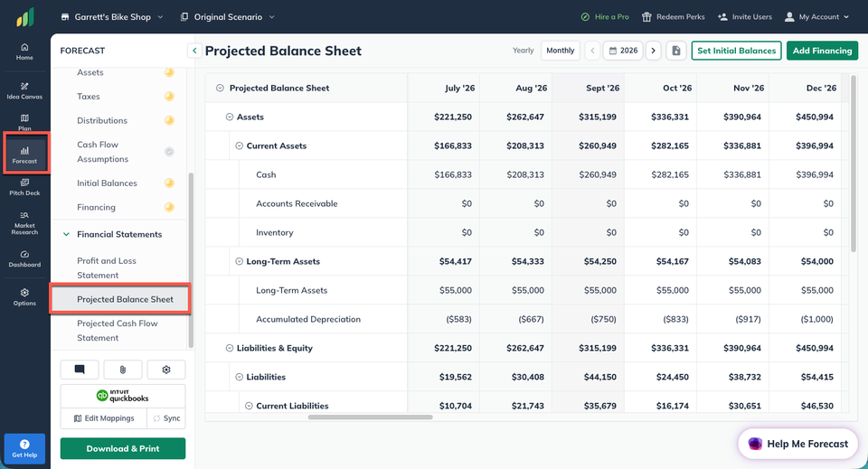Open the Home sidebar icon
This screenshot has height=469, width=868.
click(24, 52)
